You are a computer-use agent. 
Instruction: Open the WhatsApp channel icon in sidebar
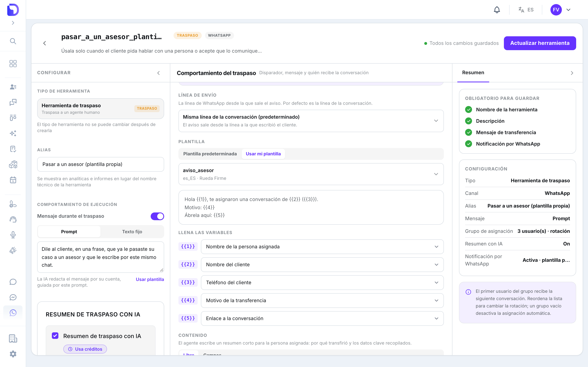[x=13, y=313]
